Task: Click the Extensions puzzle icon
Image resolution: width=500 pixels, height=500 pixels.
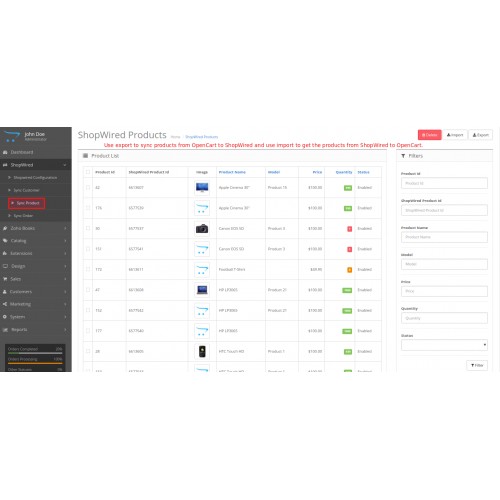Action: (5, 253)
